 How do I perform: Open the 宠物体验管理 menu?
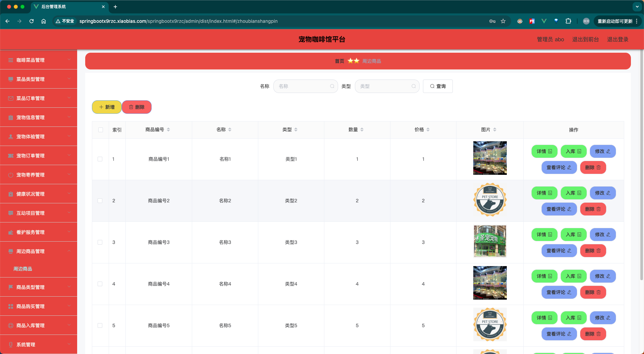coord(39,137)
